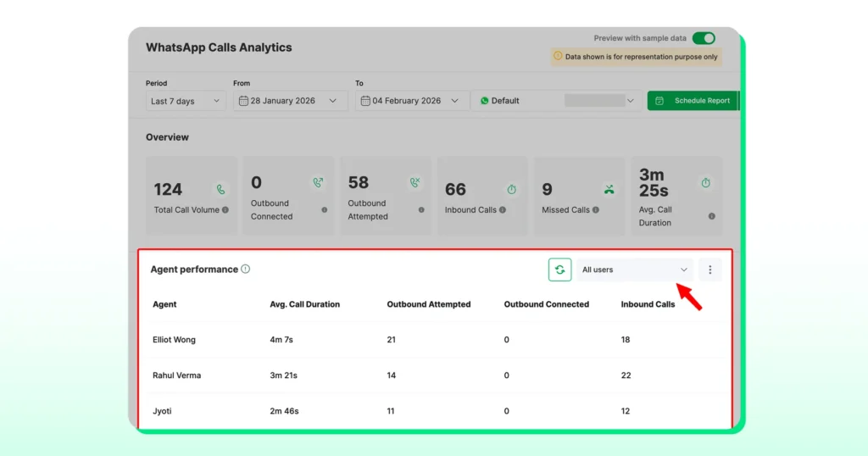
Task: Click Inbound Calls value 22 for Rahul Verma
Action: 626,375
